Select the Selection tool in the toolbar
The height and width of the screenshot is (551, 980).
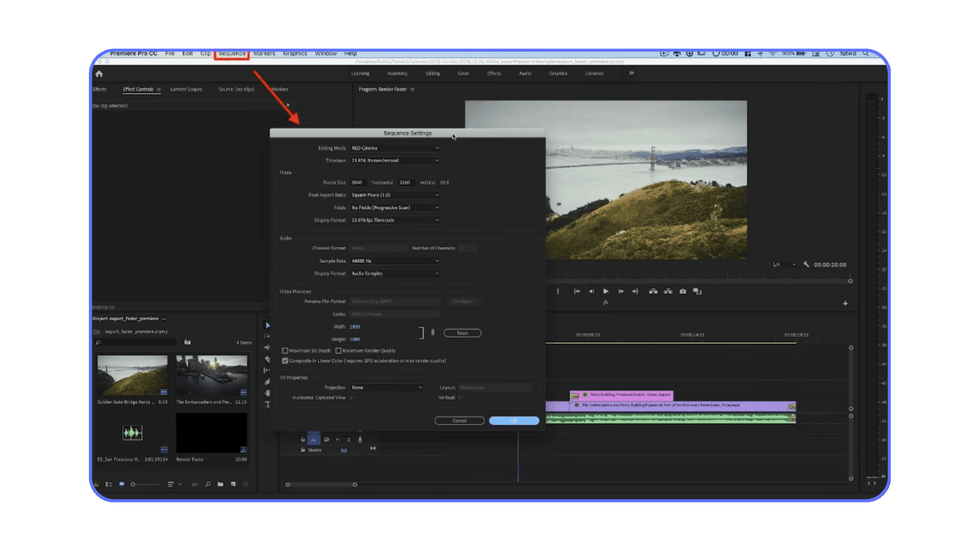click(267, 325)
